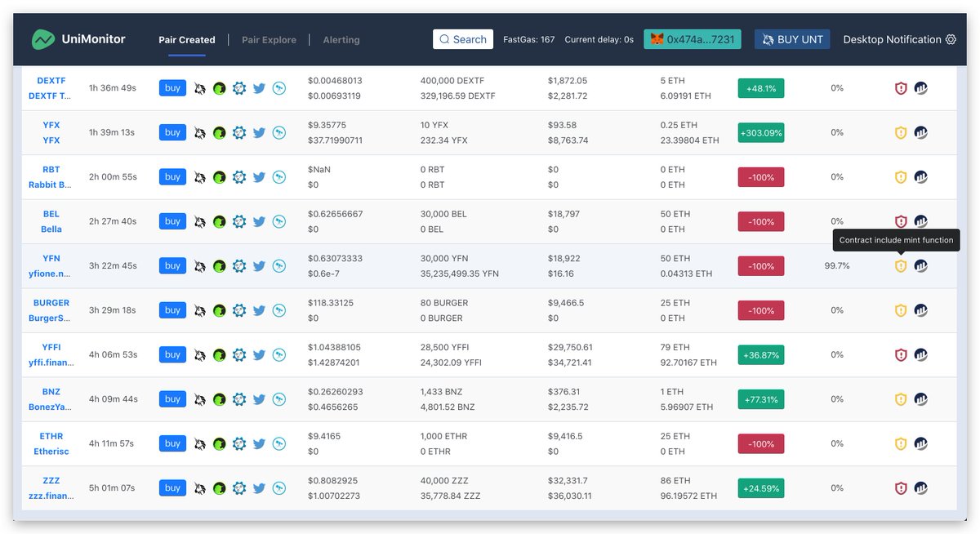The width and height of the screenshot is (980, 534).
Task: Click yellow shield warning for YFX
Action: (x=901, y=132)
